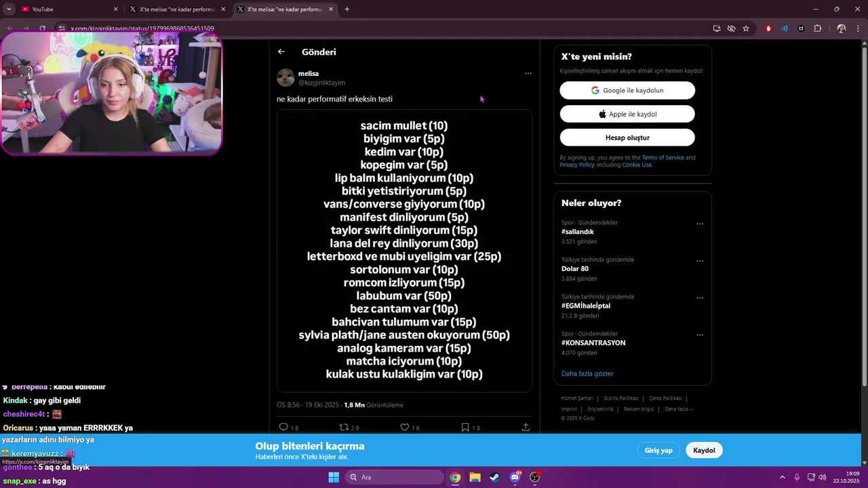Click the @kizginliktayim handle
The width and height of the screenshot is (868, 488).
[x=321, y=83]
